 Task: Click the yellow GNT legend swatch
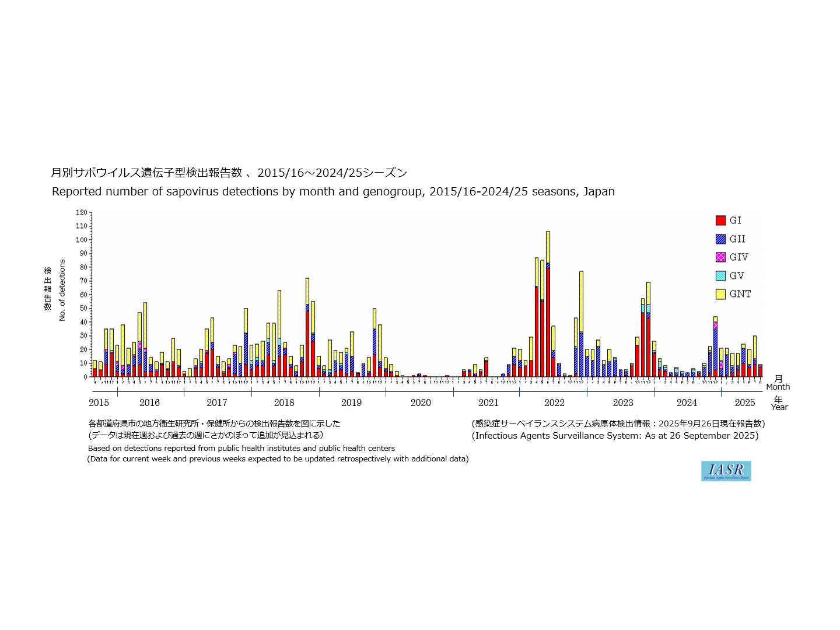coord(720,294)
